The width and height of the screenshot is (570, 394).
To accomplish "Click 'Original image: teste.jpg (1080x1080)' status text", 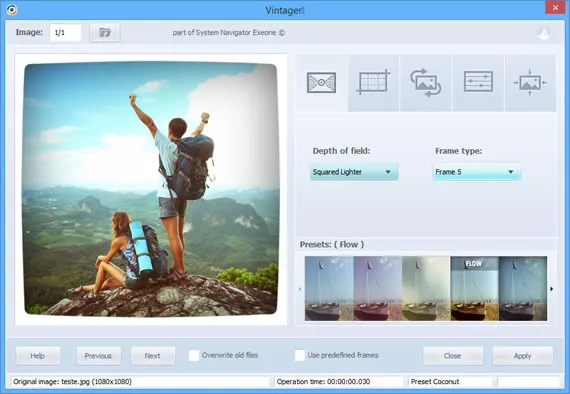I will 73,382.
